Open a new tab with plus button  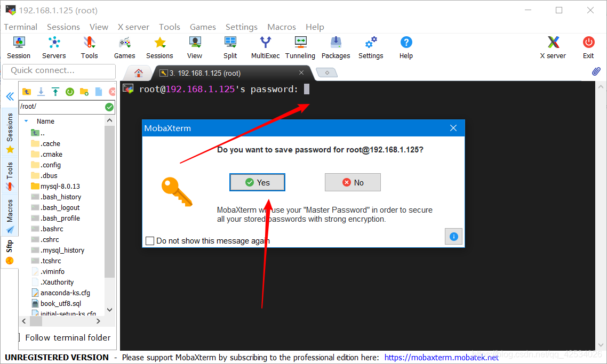click(327, 72)
